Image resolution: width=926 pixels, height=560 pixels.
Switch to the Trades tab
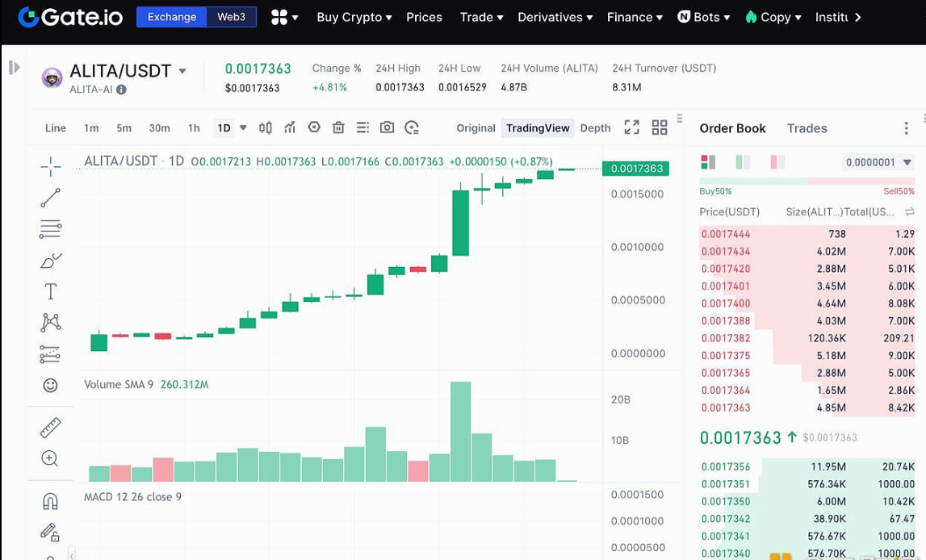pos(807,128)
